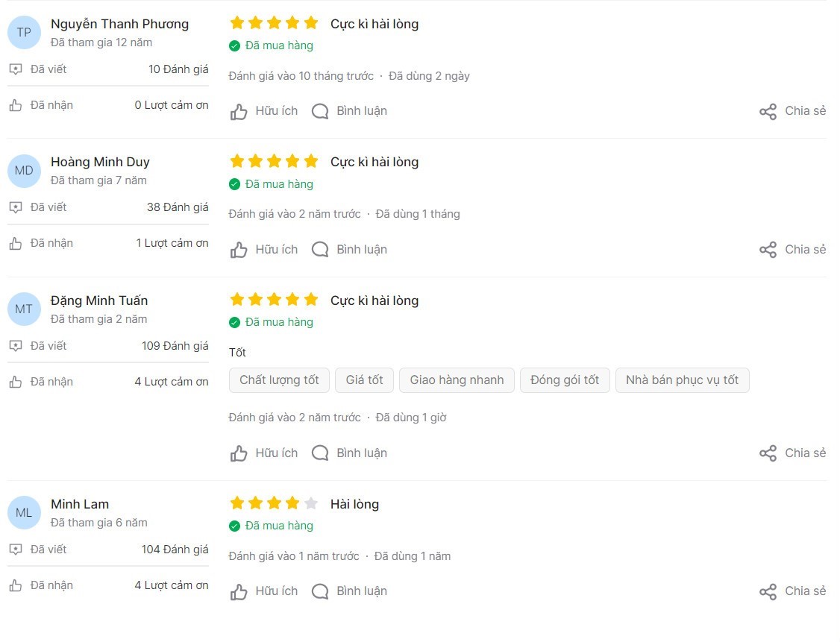840x642 pixels.
Task: Open Đặng Minh Tuấn's profile name
Action: tap(99, 300)
